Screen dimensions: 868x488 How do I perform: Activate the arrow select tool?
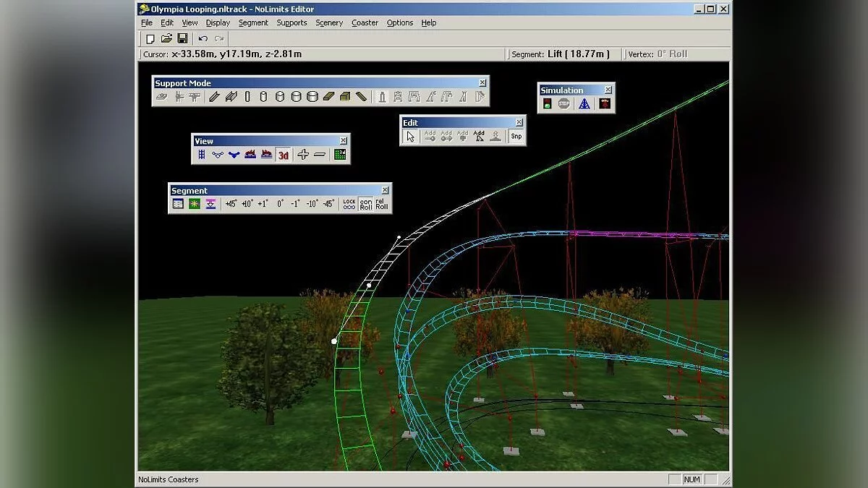[410, 136]
